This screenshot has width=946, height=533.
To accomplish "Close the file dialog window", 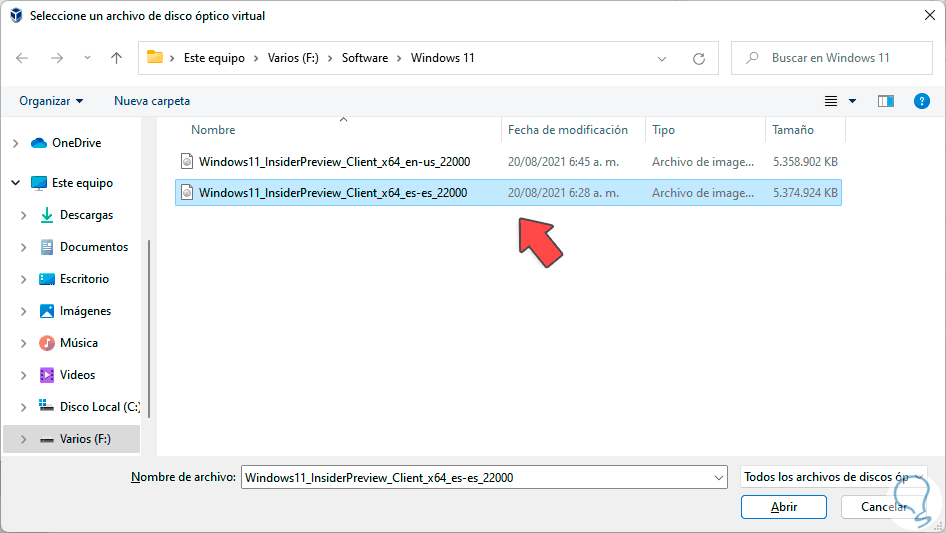I will 930,15.
